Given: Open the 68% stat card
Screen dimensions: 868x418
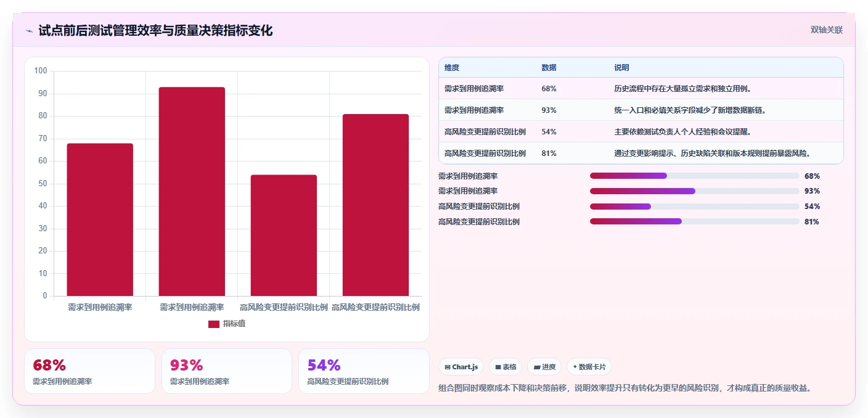Looking at the screenshot, I should coord(89,371).
